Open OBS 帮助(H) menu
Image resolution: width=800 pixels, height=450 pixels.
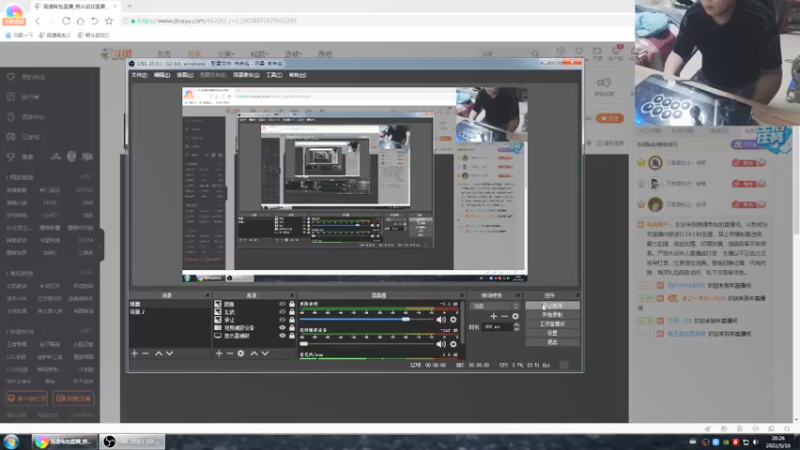(x=297, y=75)
